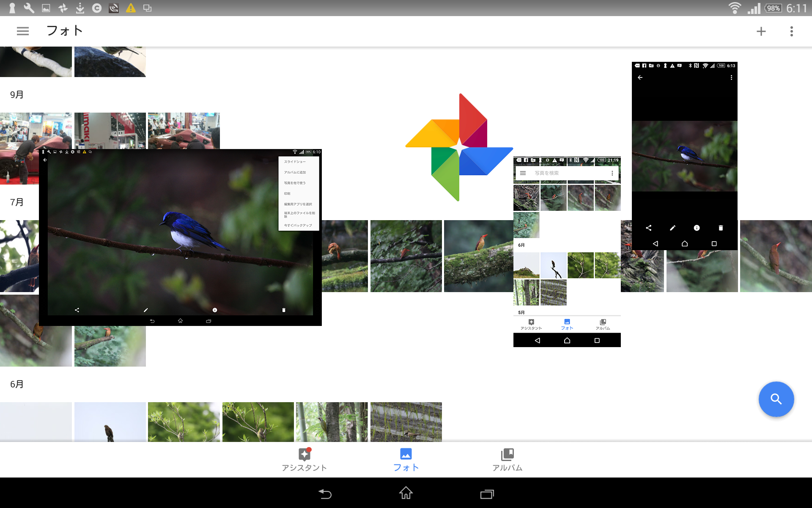Viewport: 812px width, 508px height.
Task: Select the 5月 header in phone grid
Action: 521,312
